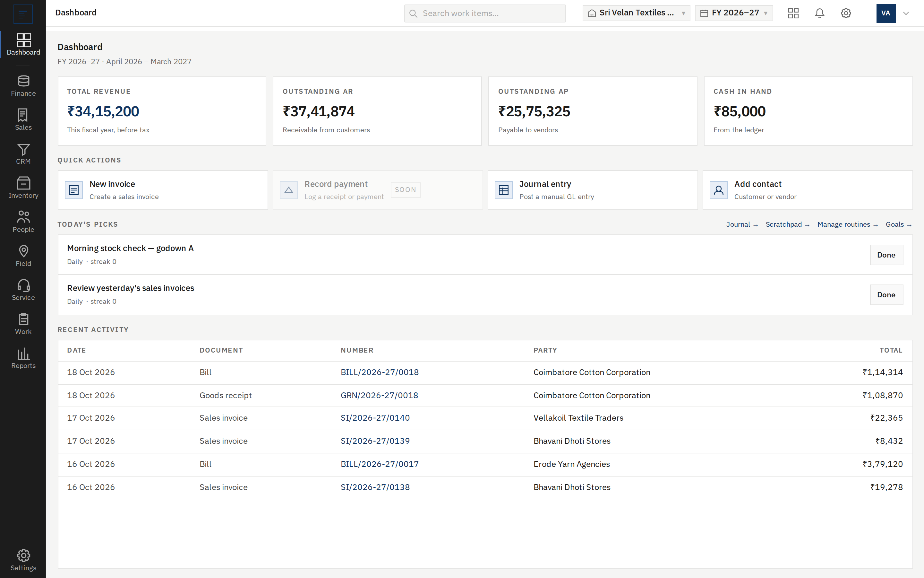Open the Finance module in sidebar
The width and height of the screenshot is (924, 578).
coord(23,86)
